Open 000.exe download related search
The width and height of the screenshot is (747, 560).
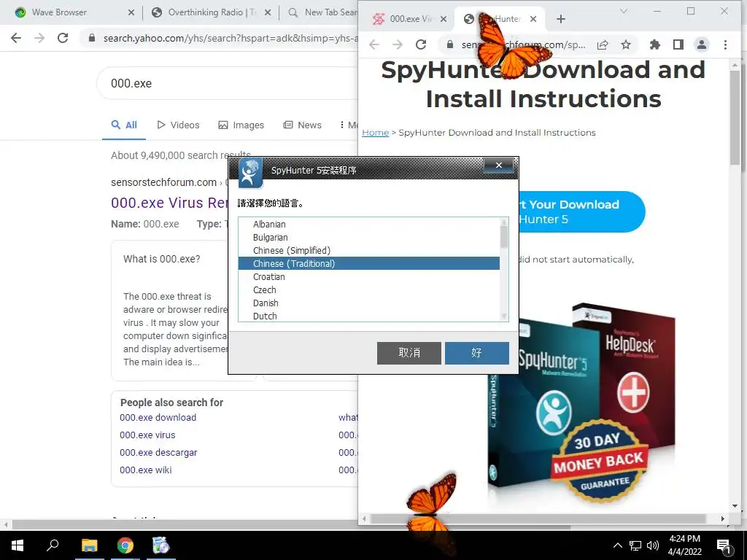158,418
